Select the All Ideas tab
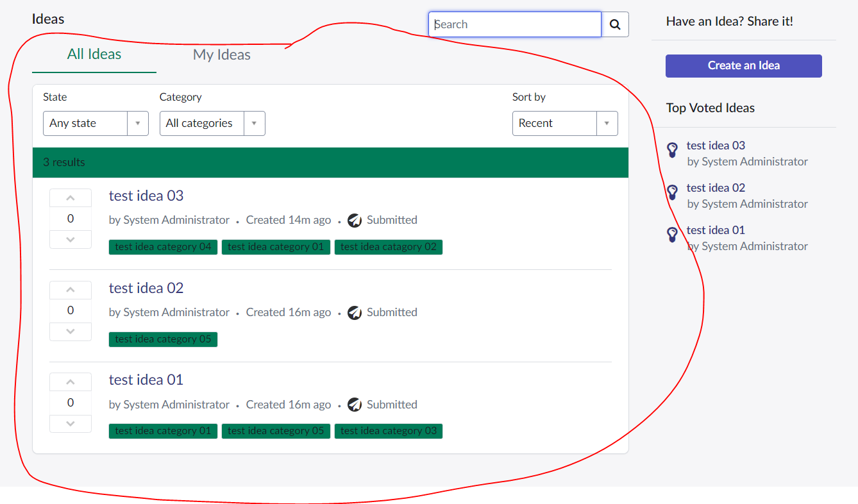 (94, 55)
